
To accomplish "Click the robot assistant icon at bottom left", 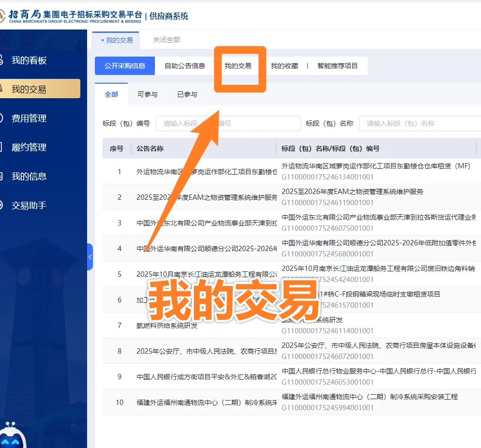I will [x=14, y=437].
